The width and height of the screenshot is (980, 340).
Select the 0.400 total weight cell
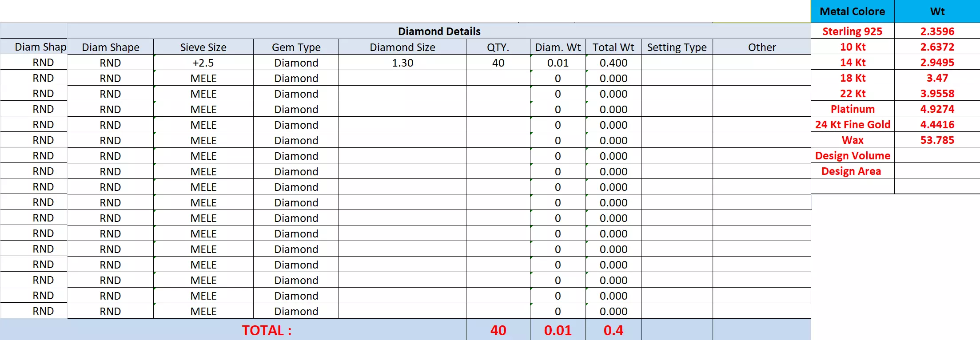613,63
